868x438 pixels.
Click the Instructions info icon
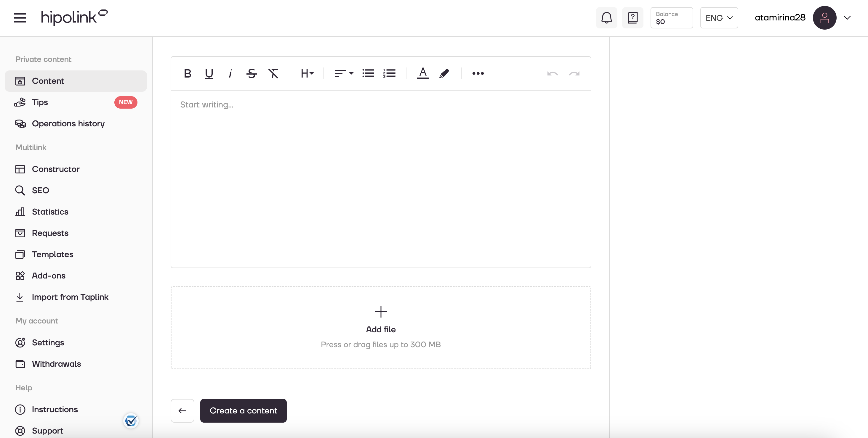point(20,409)
